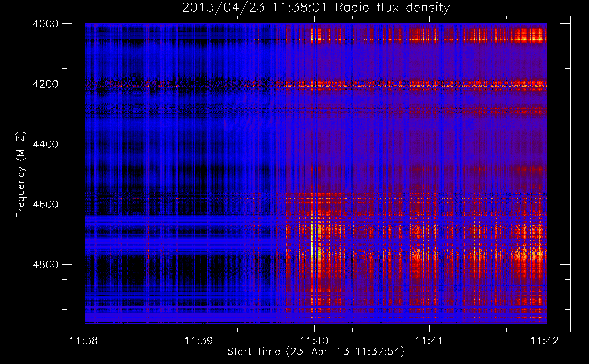Click the "Start Time (23-Apr-13 11:37:54)" axis title

[316, 352]
